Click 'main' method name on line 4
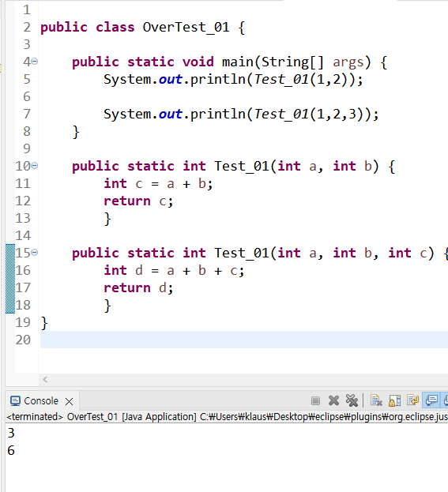The width and height of the screenshot is (448, 492). pos(238,62)
